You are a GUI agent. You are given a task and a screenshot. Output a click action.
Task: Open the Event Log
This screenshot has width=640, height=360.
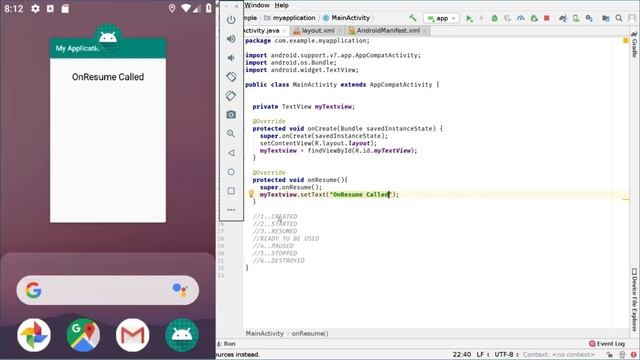click(607, 344)
